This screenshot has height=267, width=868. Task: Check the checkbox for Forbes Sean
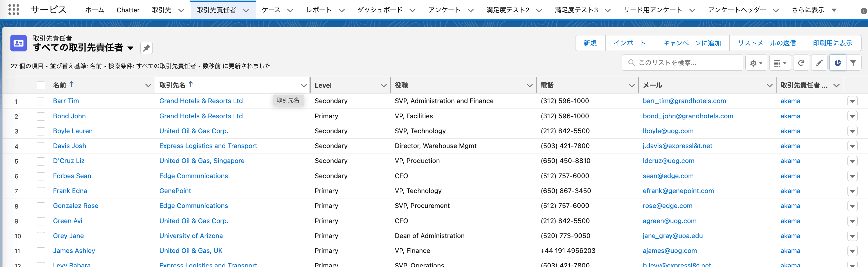tap(41, 176)
